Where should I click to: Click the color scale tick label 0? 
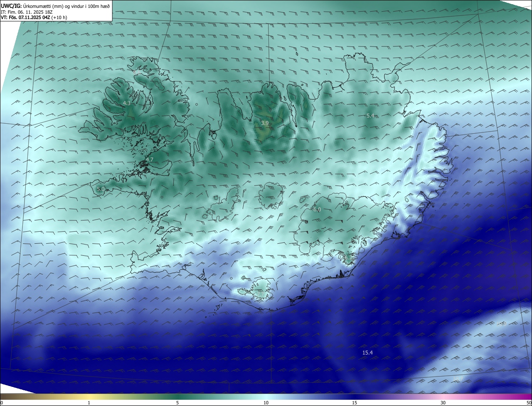2,403
